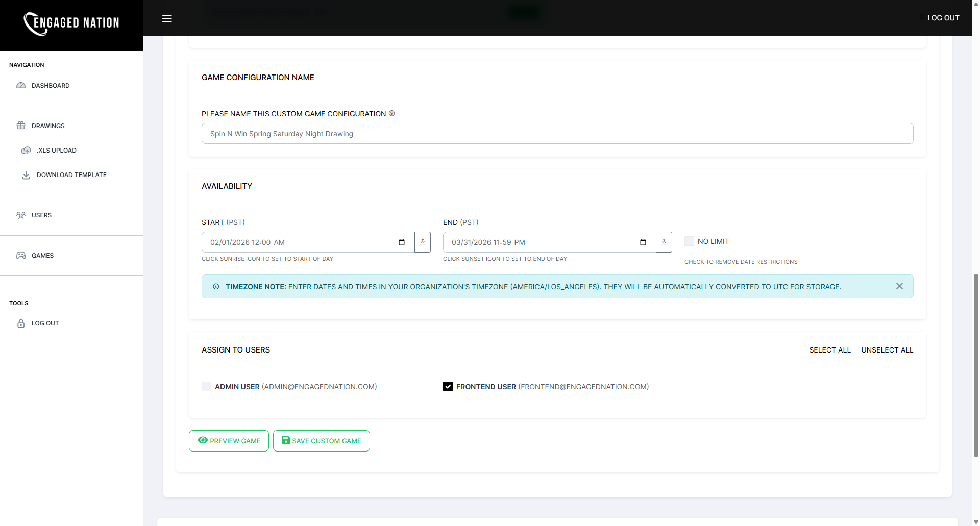Click the sunset icon to set end of day
This screenshot has width=980, height=526.
[x=664, y=242]
